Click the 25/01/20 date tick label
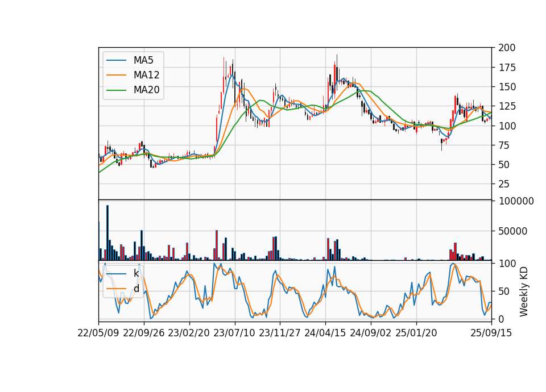The image size is (546, 392). pos(416,333)
